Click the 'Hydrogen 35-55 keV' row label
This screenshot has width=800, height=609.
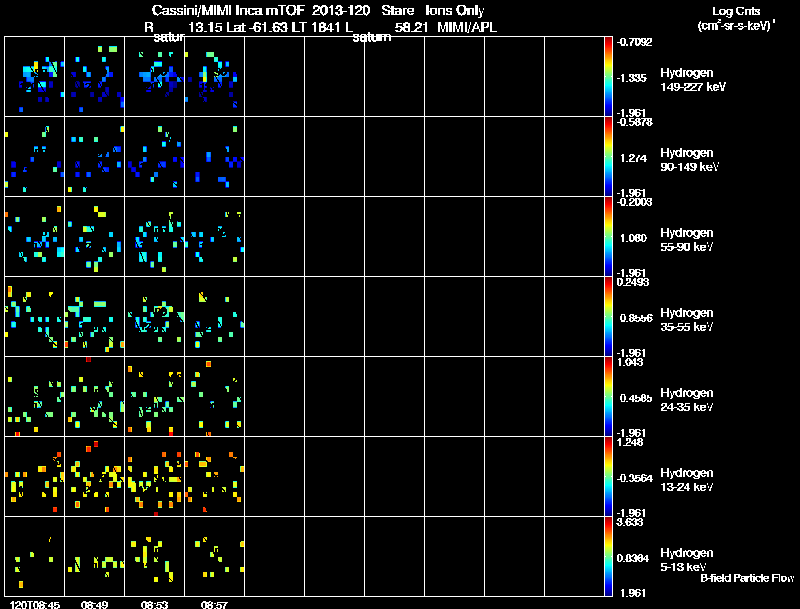click(x=687, y=320)
